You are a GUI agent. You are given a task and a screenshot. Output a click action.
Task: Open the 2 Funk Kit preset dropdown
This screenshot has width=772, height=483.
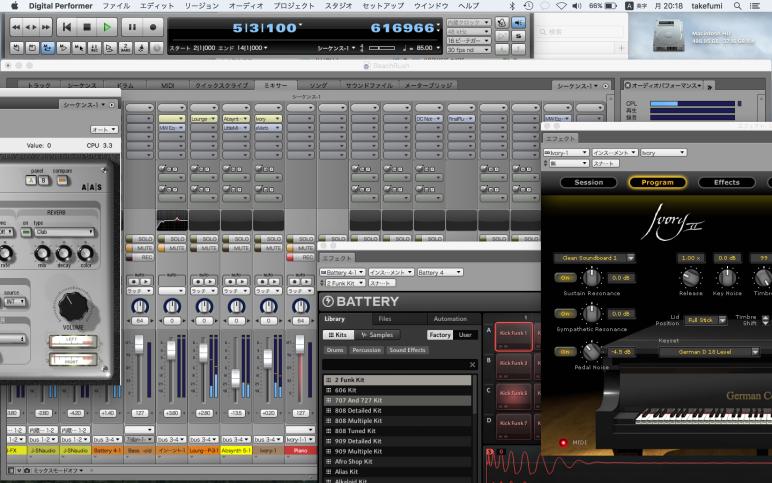click(343, 283)
